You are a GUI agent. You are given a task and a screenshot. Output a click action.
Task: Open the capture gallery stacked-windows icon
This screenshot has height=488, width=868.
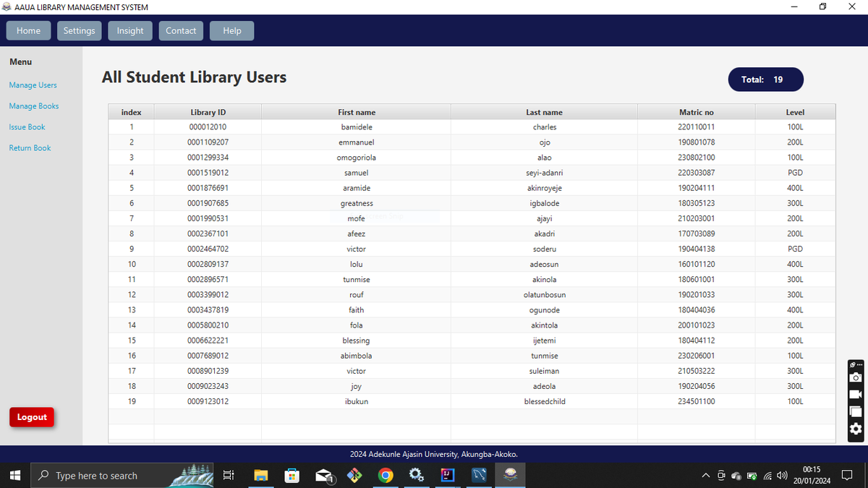point(856,411)
